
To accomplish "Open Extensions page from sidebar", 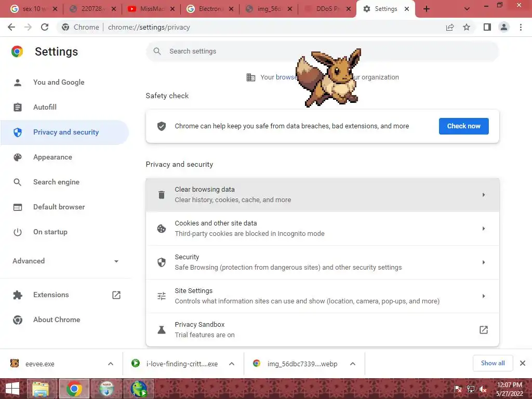I will (x=64, y=295).
